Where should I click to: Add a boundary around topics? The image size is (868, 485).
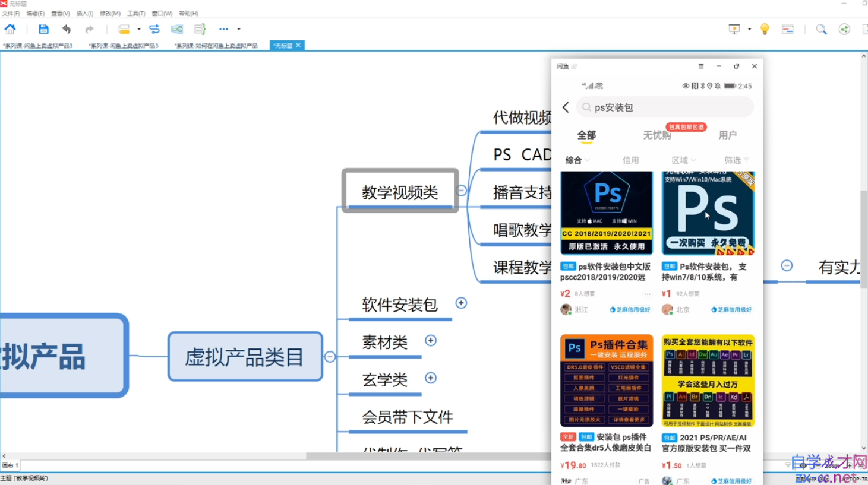tap(177, 28)
